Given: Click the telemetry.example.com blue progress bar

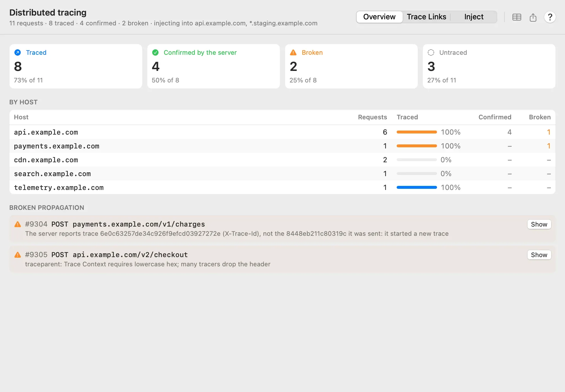Looking at the screenshot, I should coord(417,187).
